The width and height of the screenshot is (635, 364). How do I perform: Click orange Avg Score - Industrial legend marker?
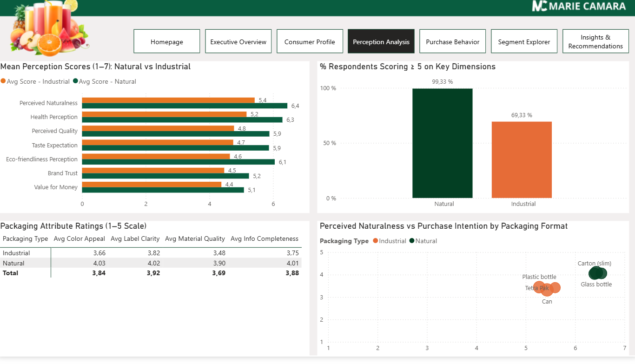point(3,82)
